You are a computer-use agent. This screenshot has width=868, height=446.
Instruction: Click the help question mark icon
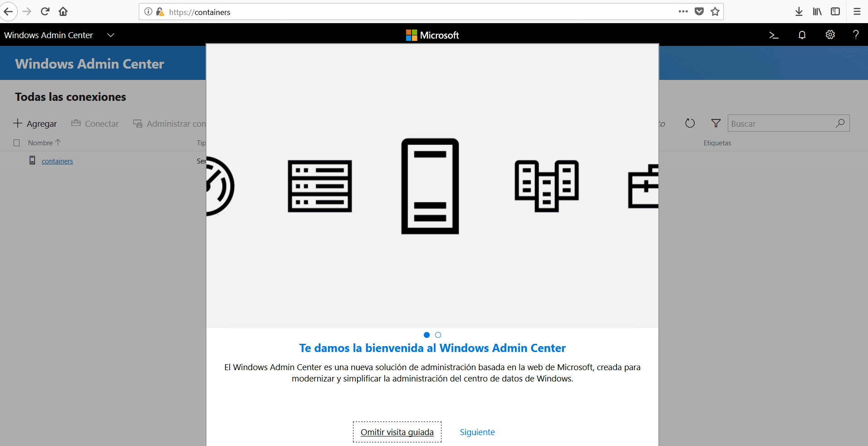[856, 35]
